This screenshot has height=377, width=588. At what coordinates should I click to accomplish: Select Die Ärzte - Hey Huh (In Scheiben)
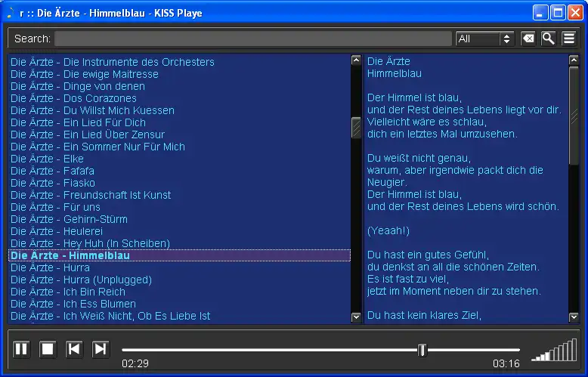pos(179,243)
